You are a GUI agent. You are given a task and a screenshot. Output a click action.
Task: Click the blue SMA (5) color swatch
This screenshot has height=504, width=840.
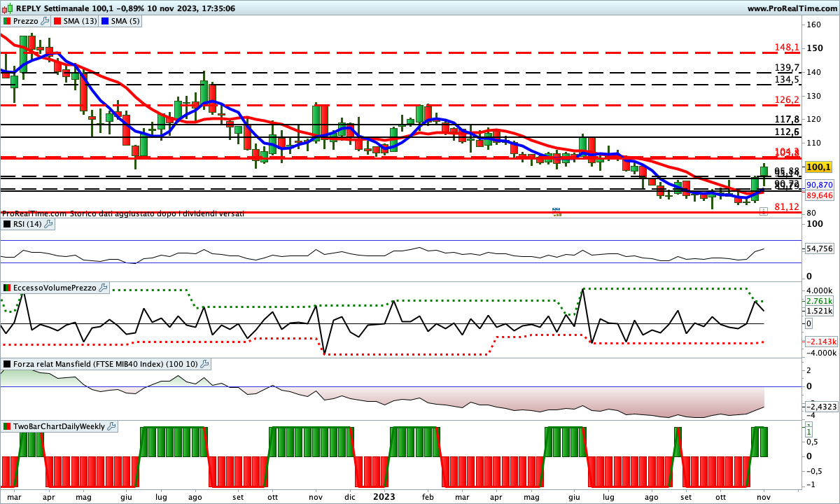[106, 21]
